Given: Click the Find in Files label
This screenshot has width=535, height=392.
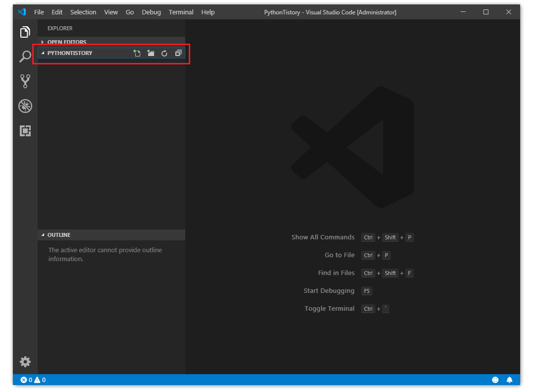Looking at the screenshot, I should coord(336,273).
